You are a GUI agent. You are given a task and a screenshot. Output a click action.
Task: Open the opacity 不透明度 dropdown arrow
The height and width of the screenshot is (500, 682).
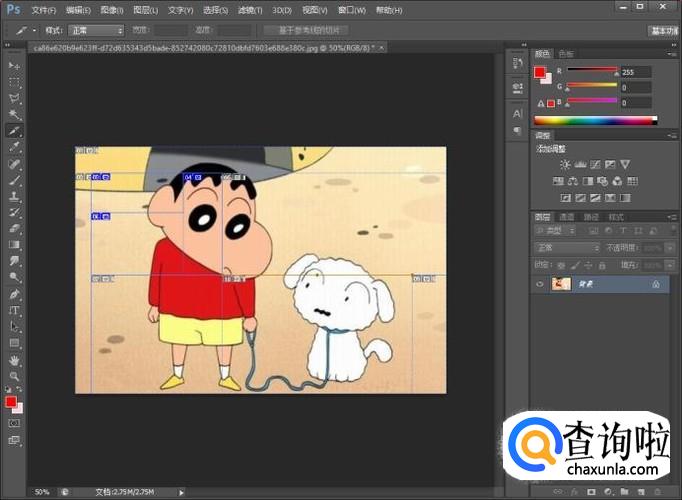670,248
